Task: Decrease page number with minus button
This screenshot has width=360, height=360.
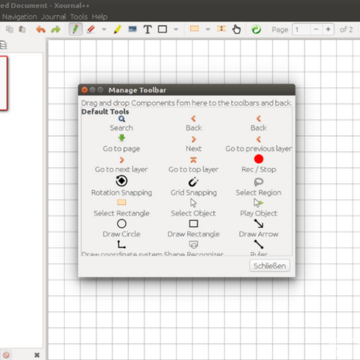Action: coord(316,29)
